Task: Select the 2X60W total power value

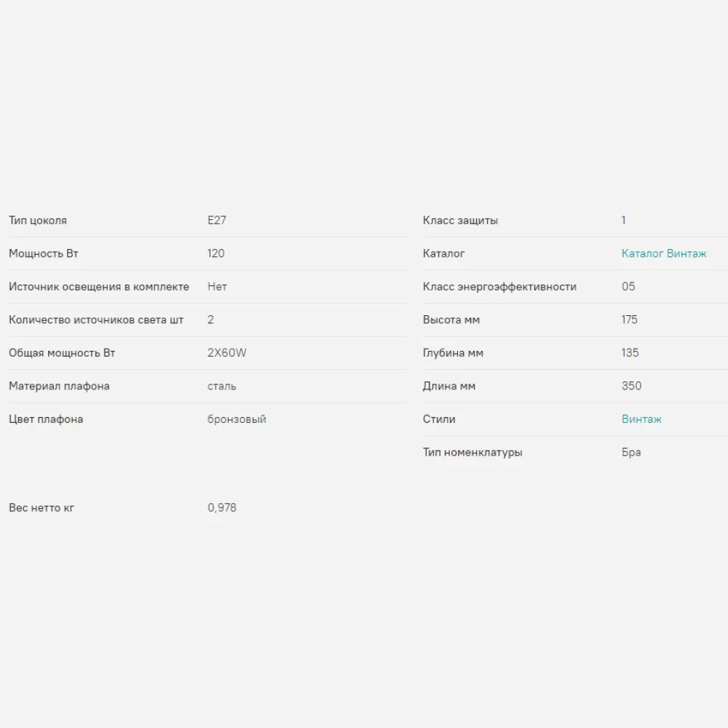Action: click(x=227, y=353)
